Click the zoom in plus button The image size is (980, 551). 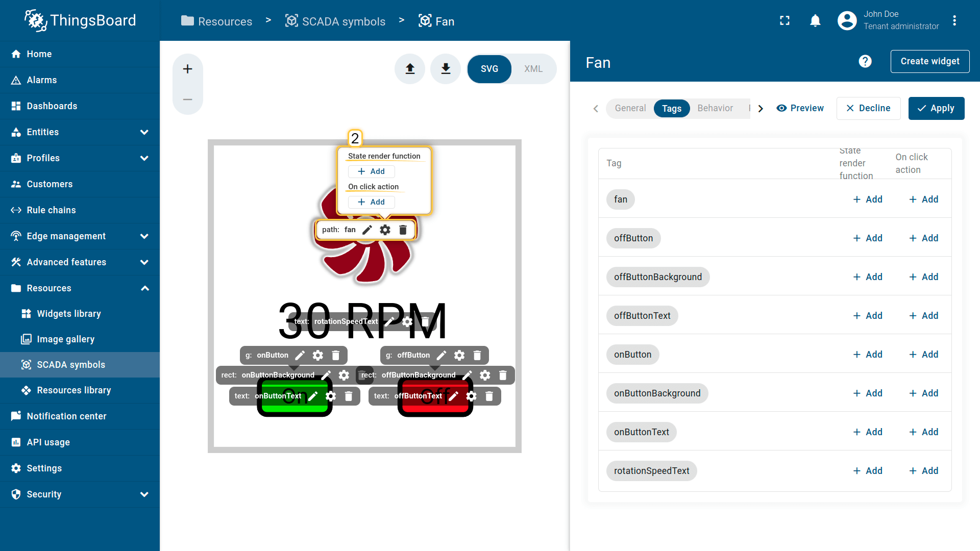187,69
